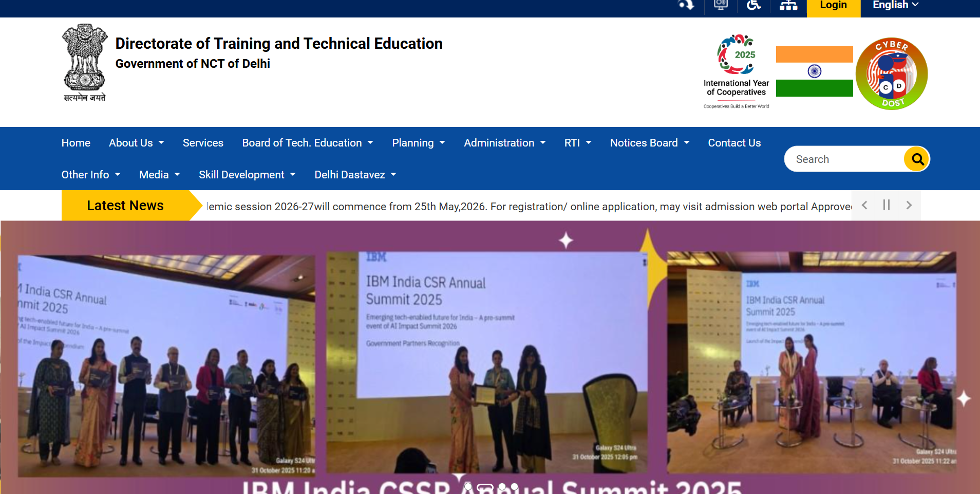
Task: Open the screen reader access icon
Action: pos(721,5)
